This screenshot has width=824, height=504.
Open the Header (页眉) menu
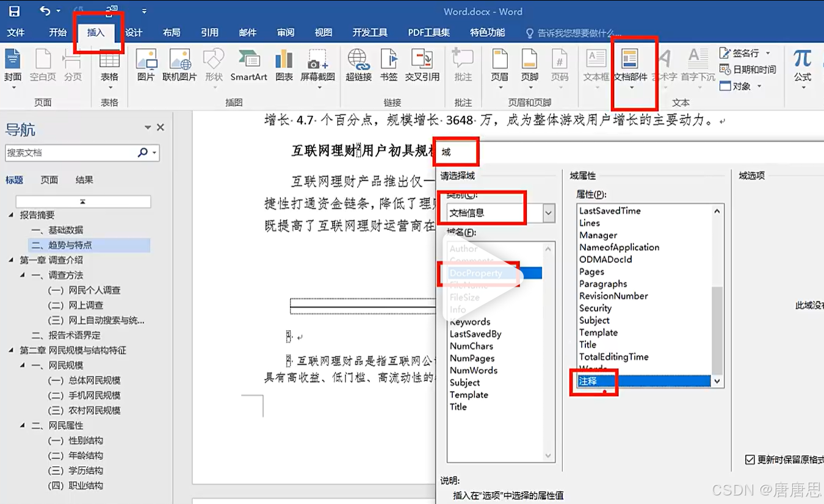tap(499, 70)
